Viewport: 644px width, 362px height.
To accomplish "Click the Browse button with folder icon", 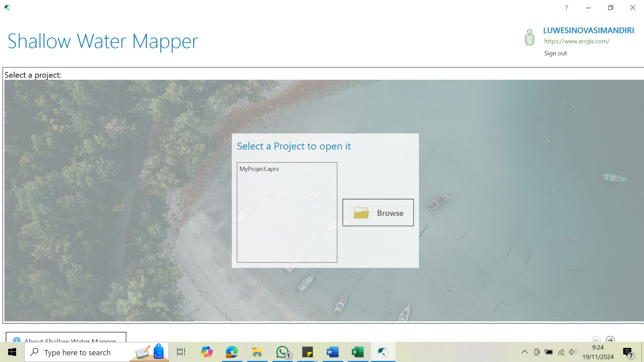I will tap(378, 212).
